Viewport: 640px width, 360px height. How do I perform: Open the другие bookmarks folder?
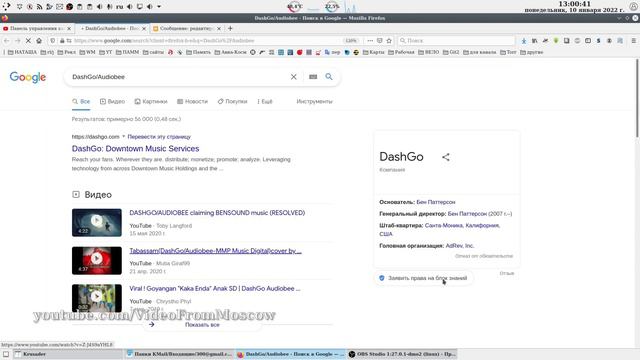tap(531, 52)
